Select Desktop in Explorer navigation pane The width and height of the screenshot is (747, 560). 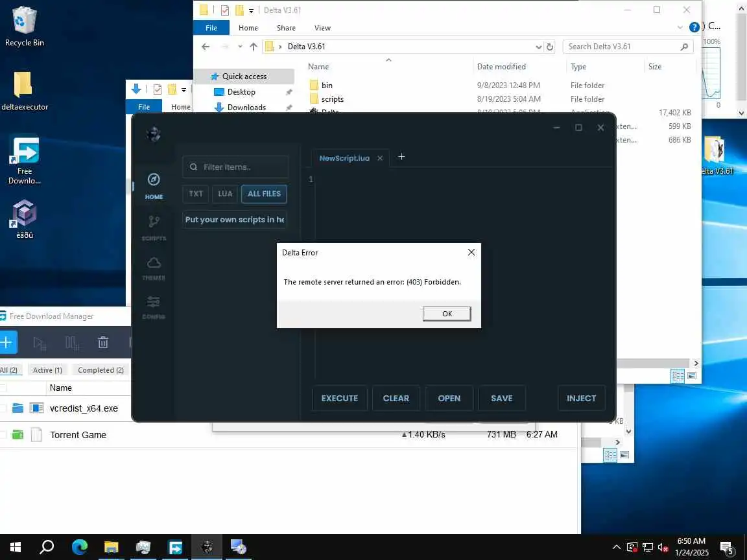coord(241,92)
